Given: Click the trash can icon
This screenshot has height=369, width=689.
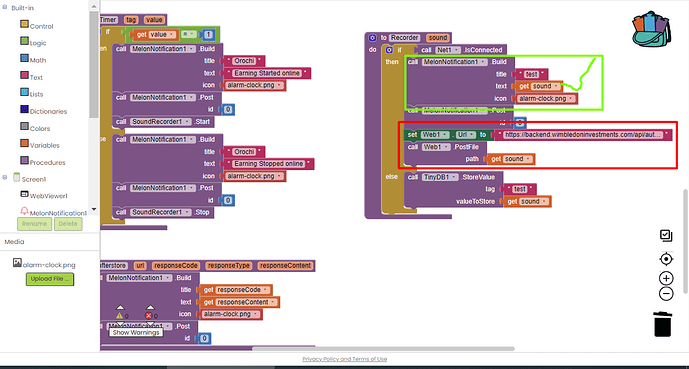Looking at the screenshot, I should coord(663,324).
